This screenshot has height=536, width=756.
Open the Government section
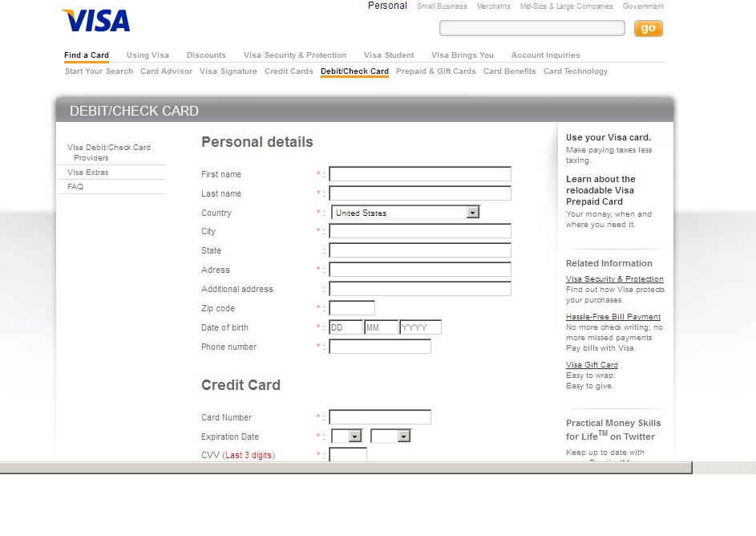(x=643, y=6)
